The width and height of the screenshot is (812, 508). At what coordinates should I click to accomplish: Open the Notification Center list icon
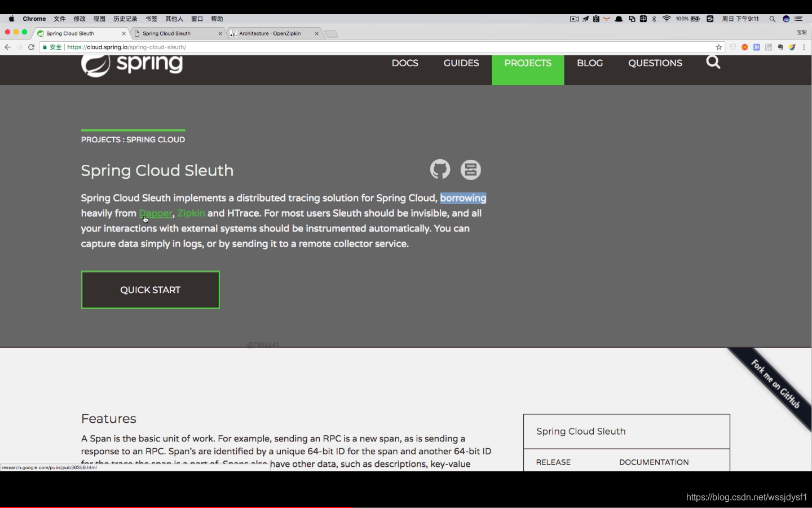pos(798,19)
